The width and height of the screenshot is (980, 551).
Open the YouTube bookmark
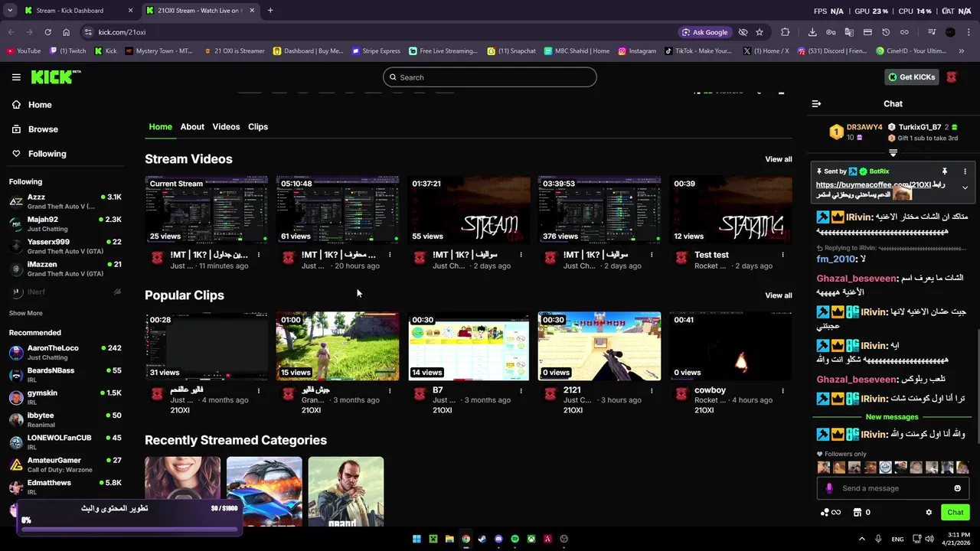click(23, 51)
